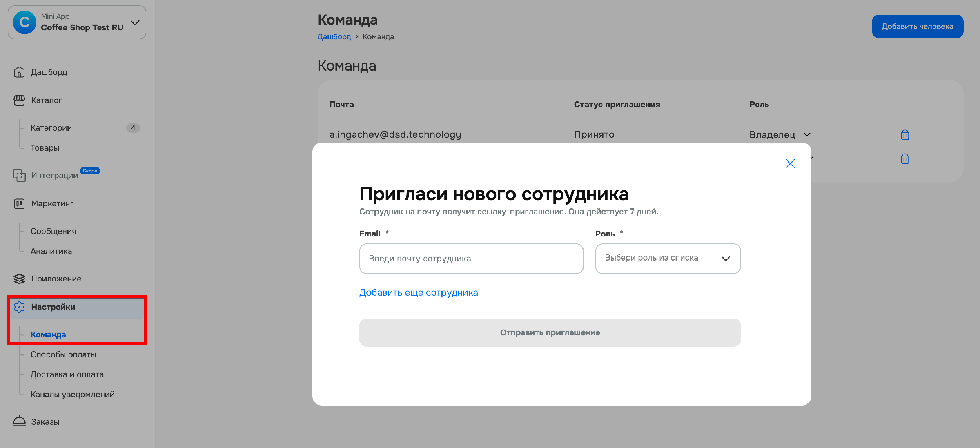Click the Integrations puzzle icon

coord(19,176)
